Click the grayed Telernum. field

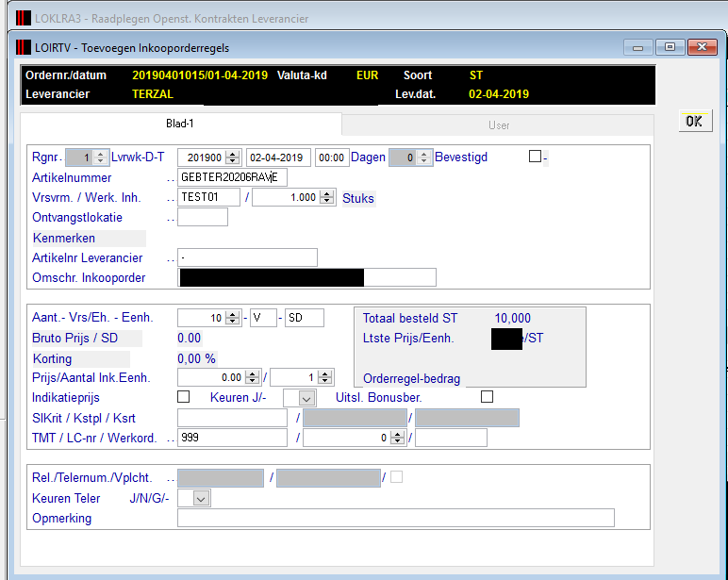click(x=328, y=478)
